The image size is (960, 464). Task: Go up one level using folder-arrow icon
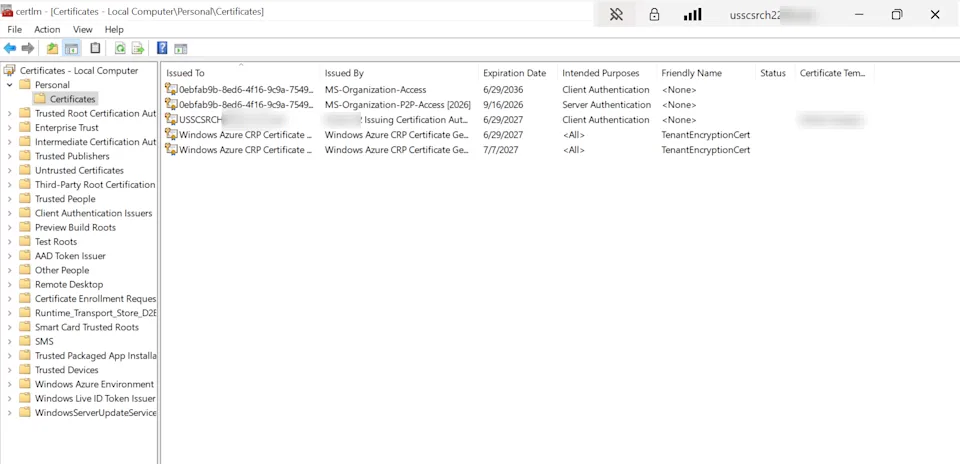click(x=53, y=48)
